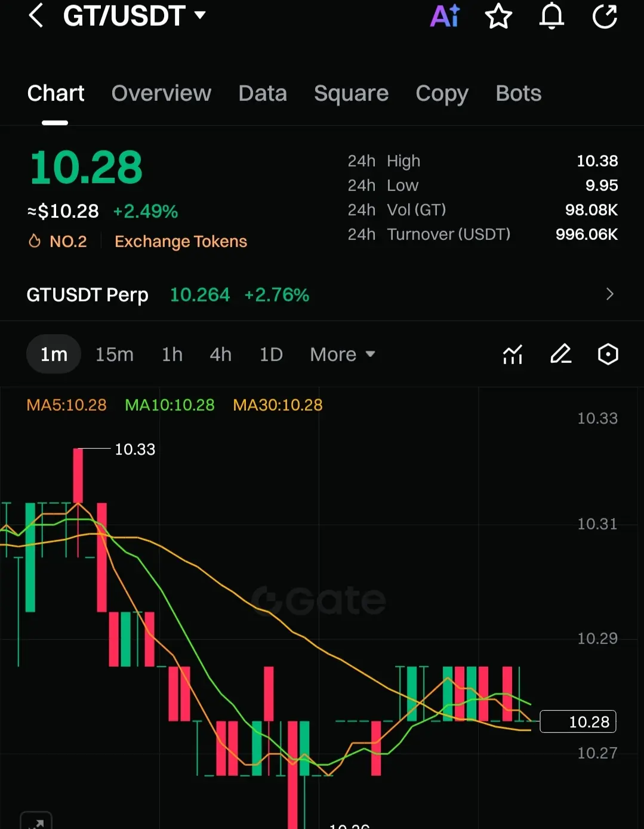Viewport: 644px width, 829px height.
Task: Open chart indicators icon
Action: [x=513, y=354]
